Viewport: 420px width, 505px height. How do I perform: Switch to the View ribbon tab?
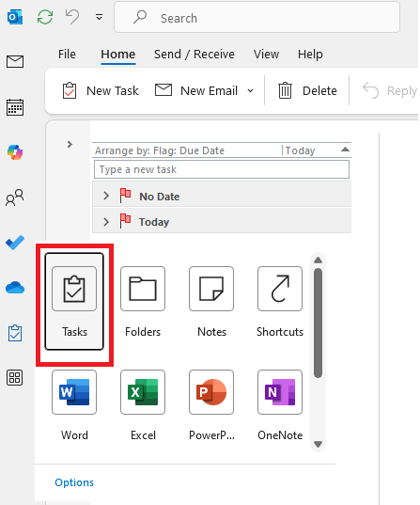pyautogui.click(x=266, y=55)
